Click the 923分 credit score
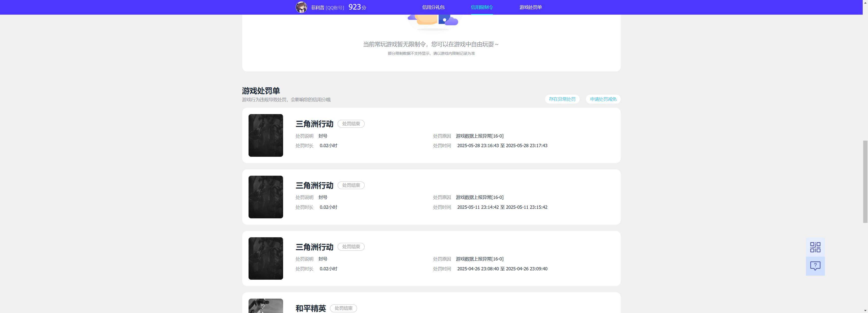 [x=357, y=7]
